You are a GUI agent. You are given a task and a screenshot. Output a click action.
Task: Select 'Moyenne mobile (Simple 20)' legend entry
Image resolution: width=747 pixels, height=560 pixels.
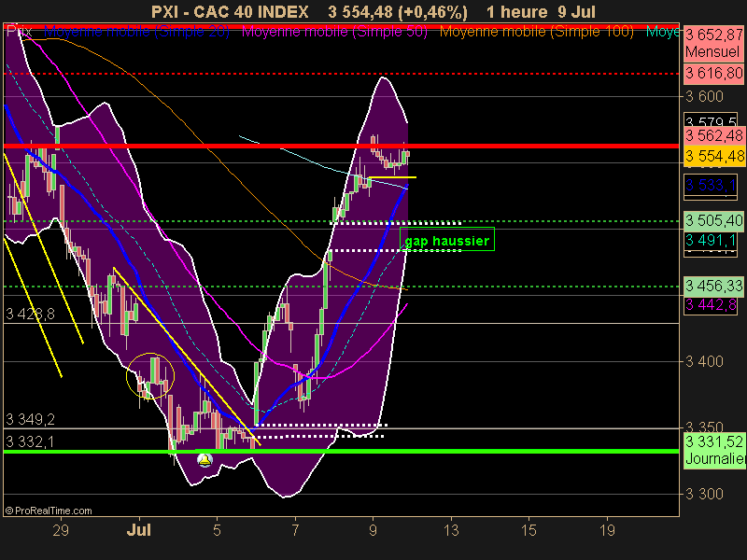pyautogui.click(x=136, y=32)
